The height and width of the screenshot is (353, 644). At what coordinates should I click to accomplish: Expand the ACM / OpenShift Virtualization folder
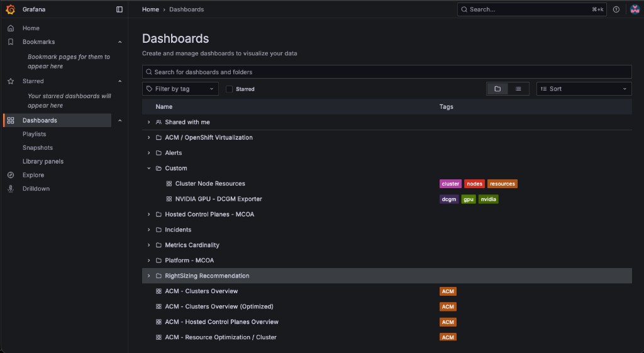point(148,137)
